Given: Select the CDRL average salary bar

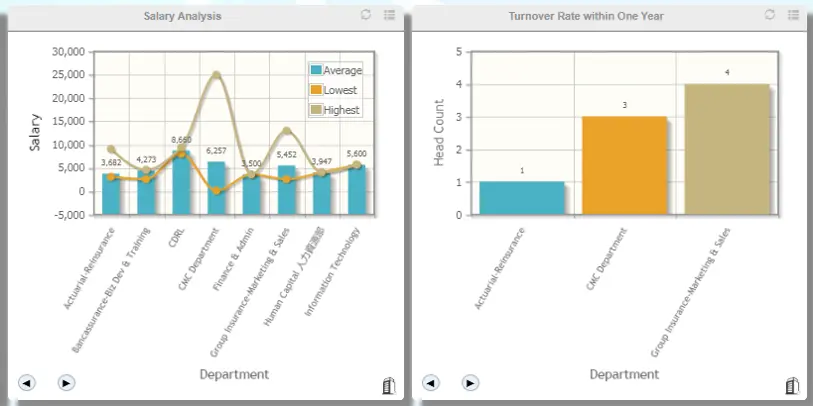Looking at the screenshot, I should (x=181, y=183).
